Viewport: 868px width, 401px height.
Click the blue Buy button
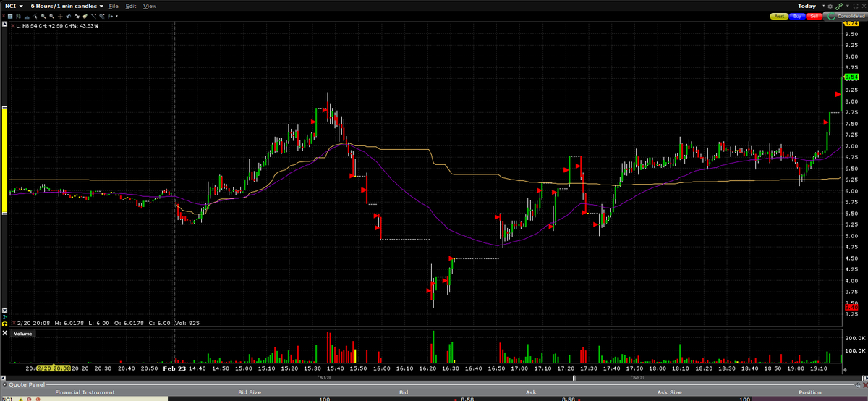pyautogui.click(x=797, y=16)
